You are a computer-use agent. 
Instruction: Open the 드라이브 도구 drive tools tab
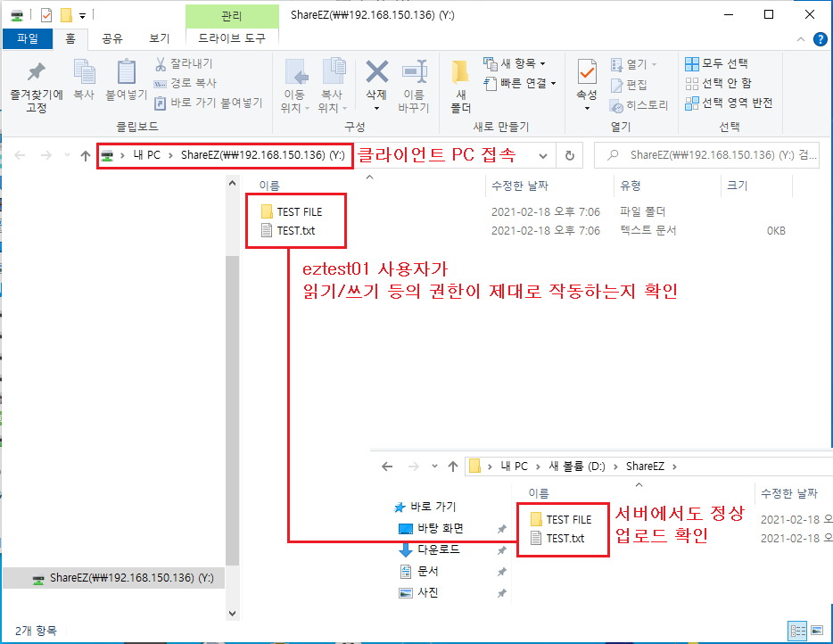[232, 38]
